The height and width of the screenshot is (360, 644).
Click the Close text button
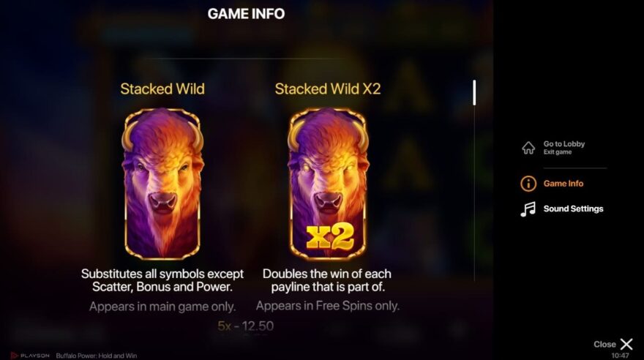point(604,345)
